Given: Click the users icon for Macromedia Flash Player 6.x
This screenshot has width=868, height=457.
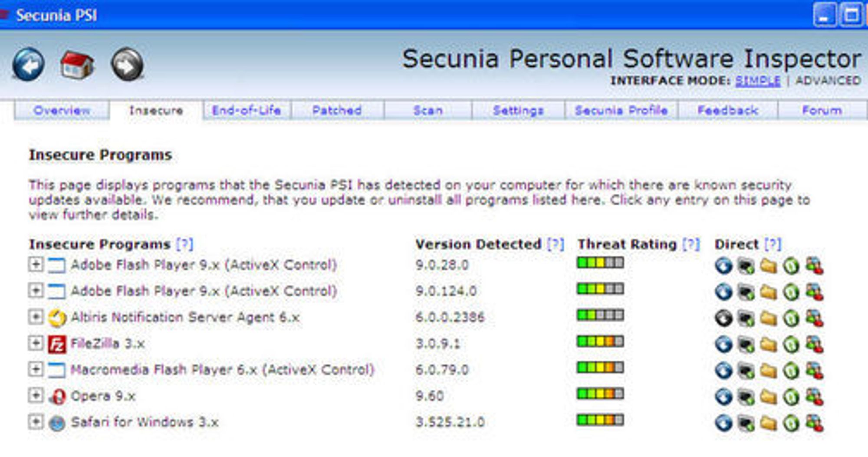Looking at the screenshot, I should click(x=814, y=370).
